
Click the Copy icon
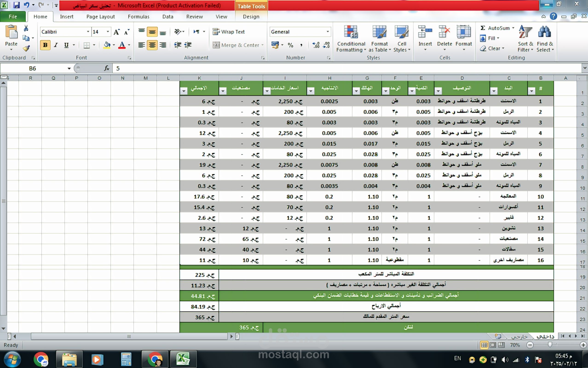[x=26, y=38]
